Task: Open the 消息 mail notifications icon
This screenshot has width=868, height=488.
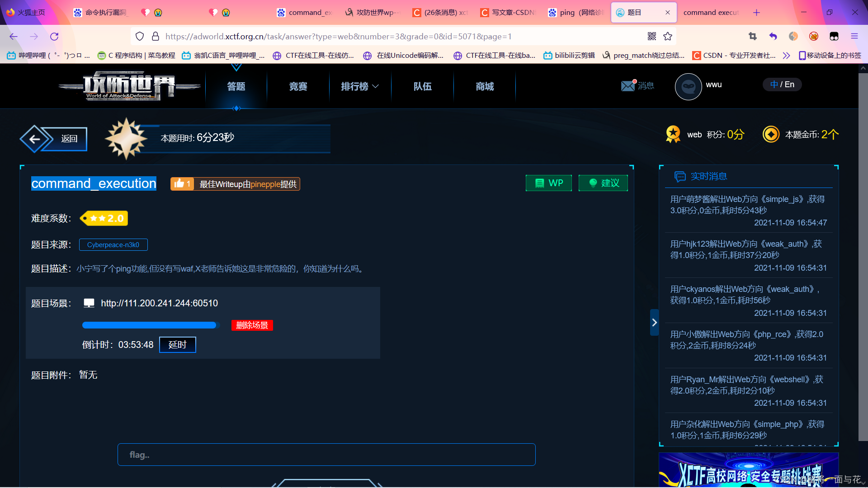Action: click(x=628, y=86)
